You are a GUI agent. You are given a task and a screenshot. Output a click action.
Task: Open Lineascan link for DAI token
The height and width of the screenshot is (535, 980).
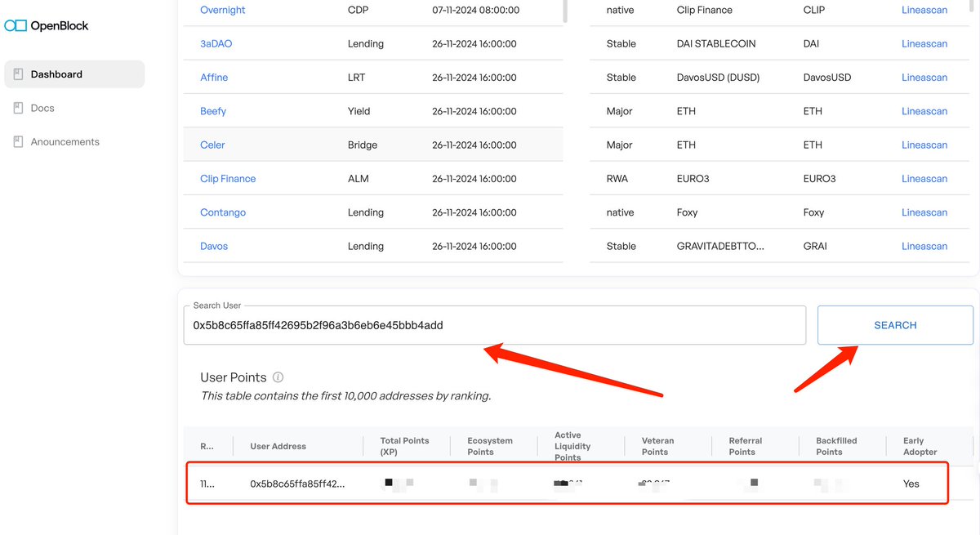[x=924, y=43]
